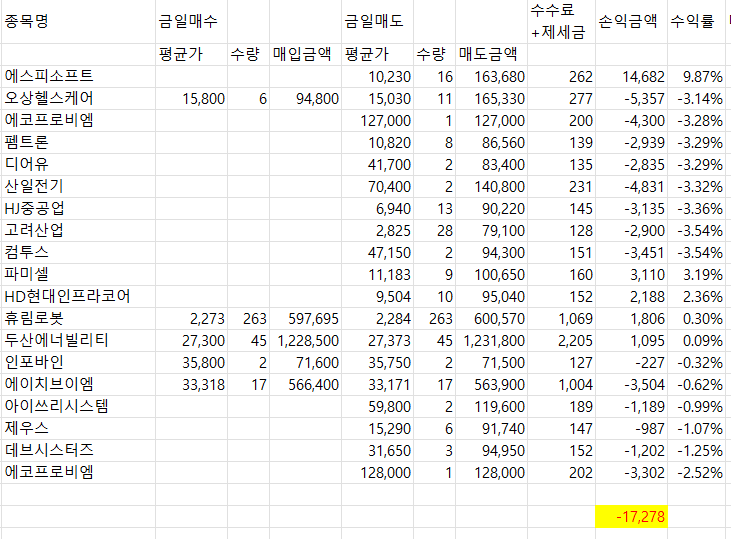Select the 두산에너빌리티 cell

pyautogui.click(x=78, y=340)
